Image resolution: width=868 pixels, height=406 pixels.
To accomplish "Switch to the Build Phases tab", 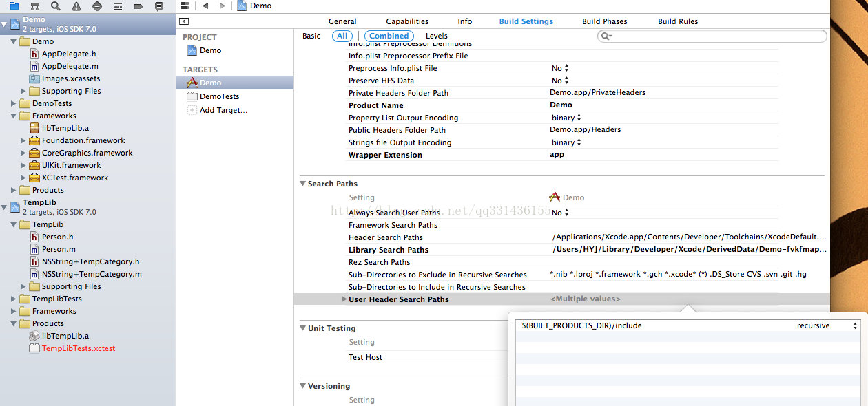I will click(605, 21).
